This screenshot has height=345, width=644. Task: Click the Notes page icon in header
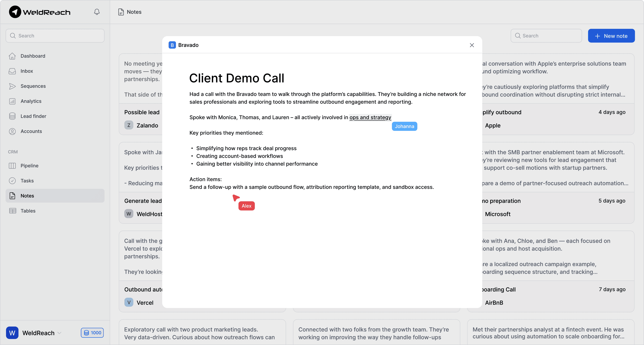121,12
